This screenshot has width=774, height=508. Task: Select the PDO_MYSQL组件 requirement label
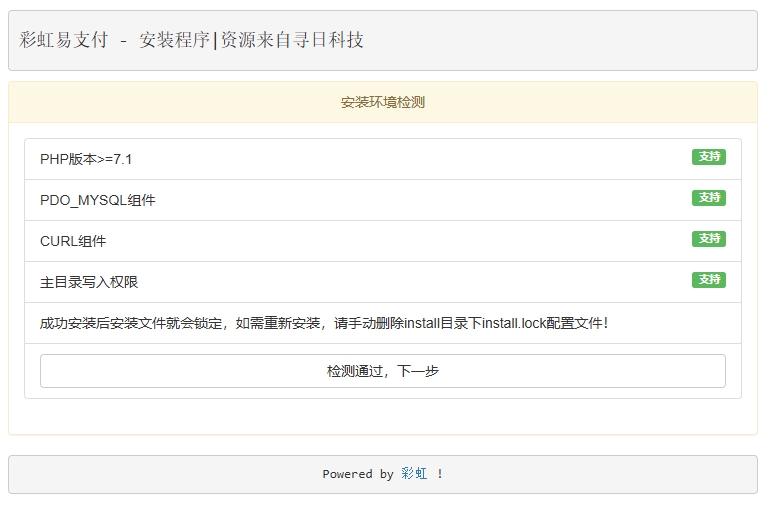[98, 200]
